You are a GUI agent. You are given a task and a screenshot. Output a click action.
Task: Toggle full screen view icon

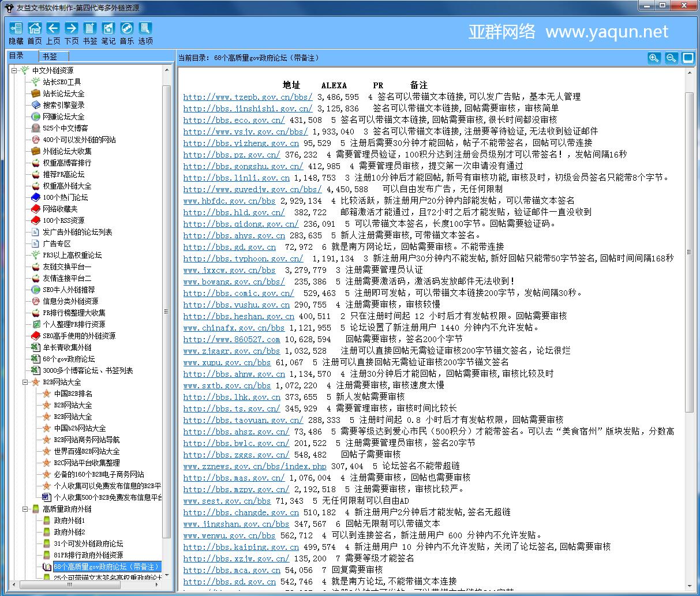click(x=687, y=58)
